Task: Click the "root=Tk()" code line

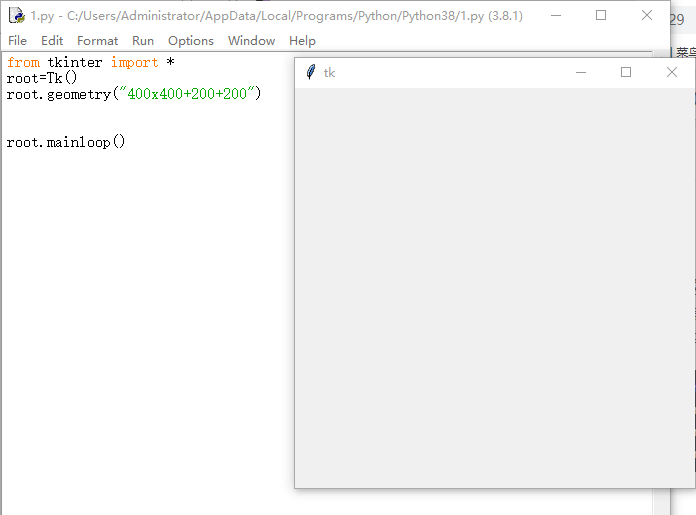Action: tap(42, 78)
